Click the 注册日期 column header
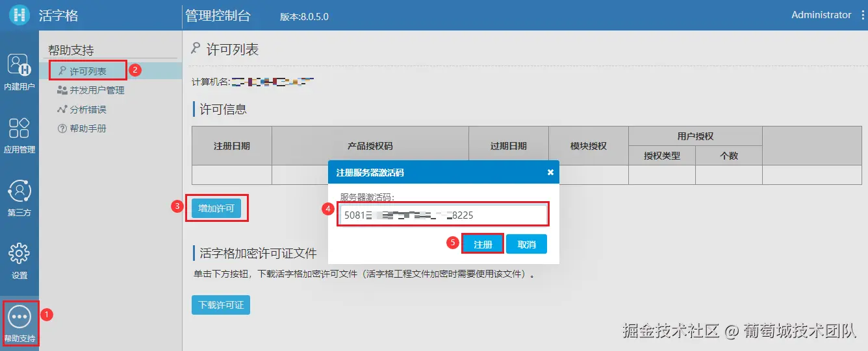Viewport: 868px width, 351px height. pyautogui.click(x=232, y=146)
